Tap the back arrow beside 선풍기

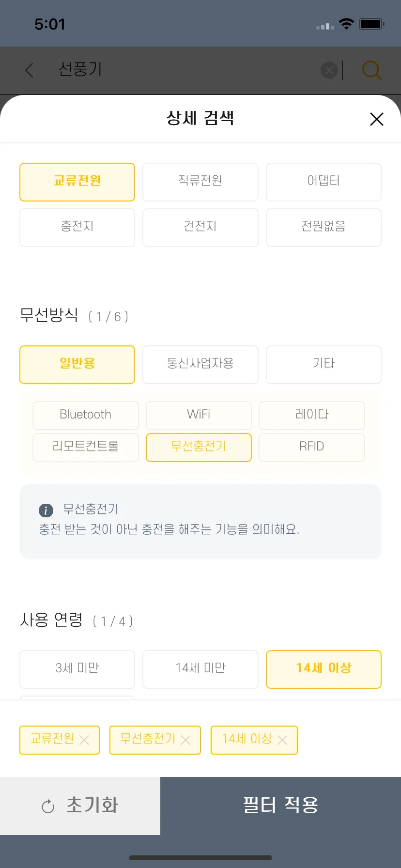pos(30,70)
